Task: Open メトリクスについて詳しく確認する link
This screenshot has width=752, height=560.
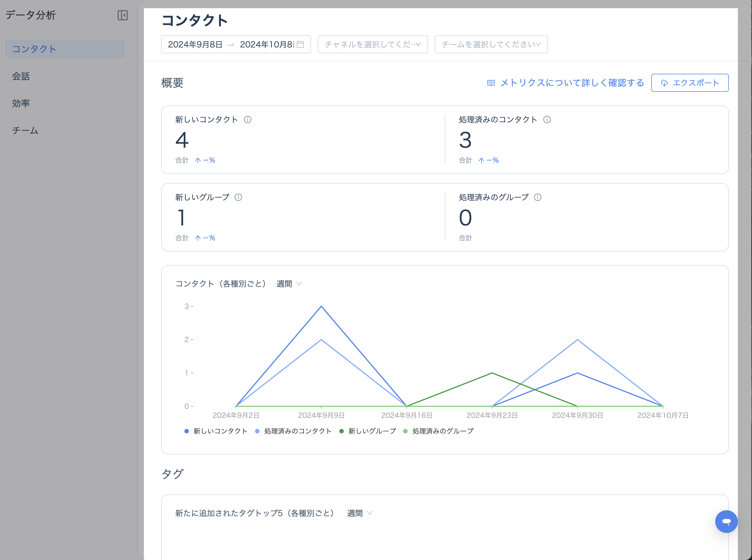Action: [572, 83]
